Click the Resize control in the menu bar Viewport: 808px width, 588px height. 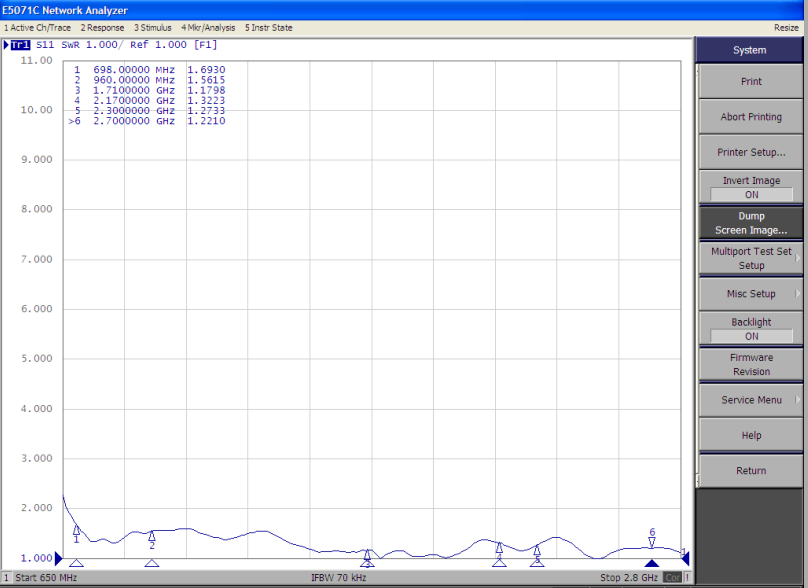point(786,28)
